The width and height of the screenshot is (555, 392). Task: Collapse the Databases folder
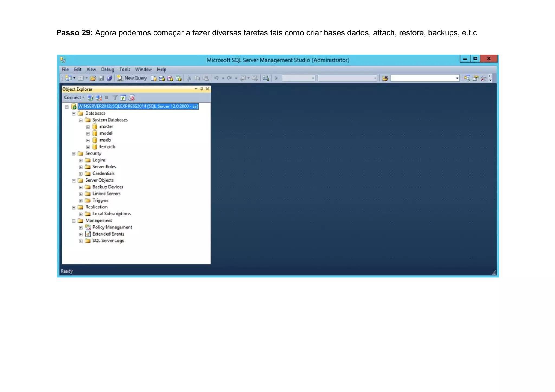pyautogui.click(x=74, y=113)
